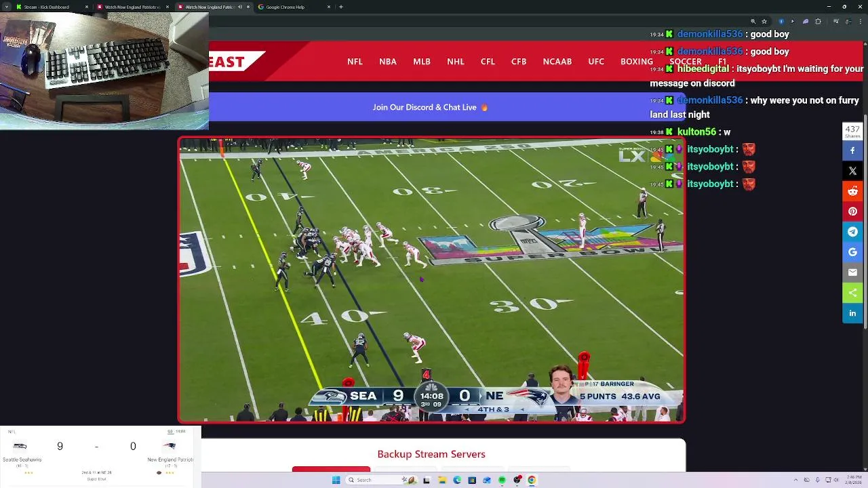Click the blue shield extension icon
This screenshot has height=488, width=868.
pos(781,22)
